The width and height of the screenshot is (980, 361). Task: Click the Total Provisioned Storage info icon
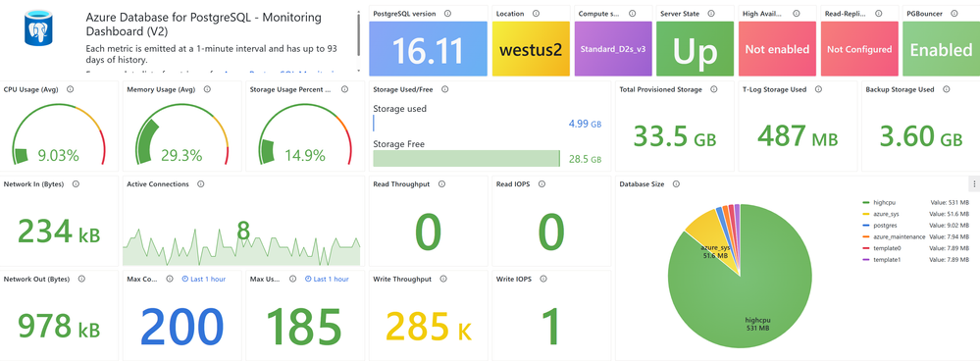point(715,89)
